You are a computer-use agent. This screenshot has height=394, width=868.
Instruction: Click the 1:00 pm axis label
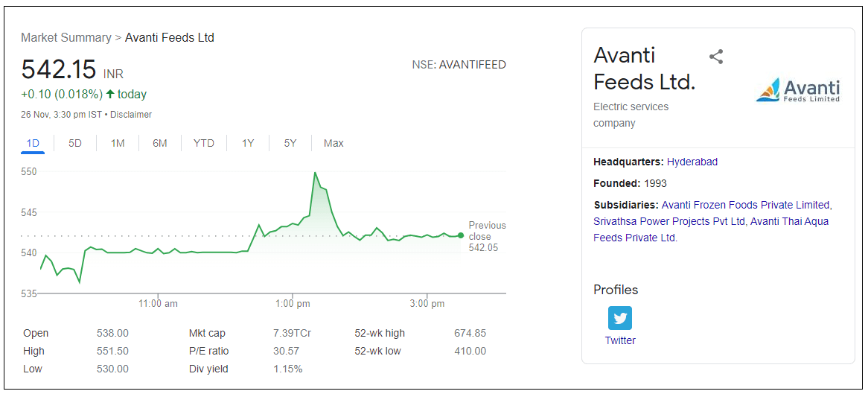(x=293, y=304)
